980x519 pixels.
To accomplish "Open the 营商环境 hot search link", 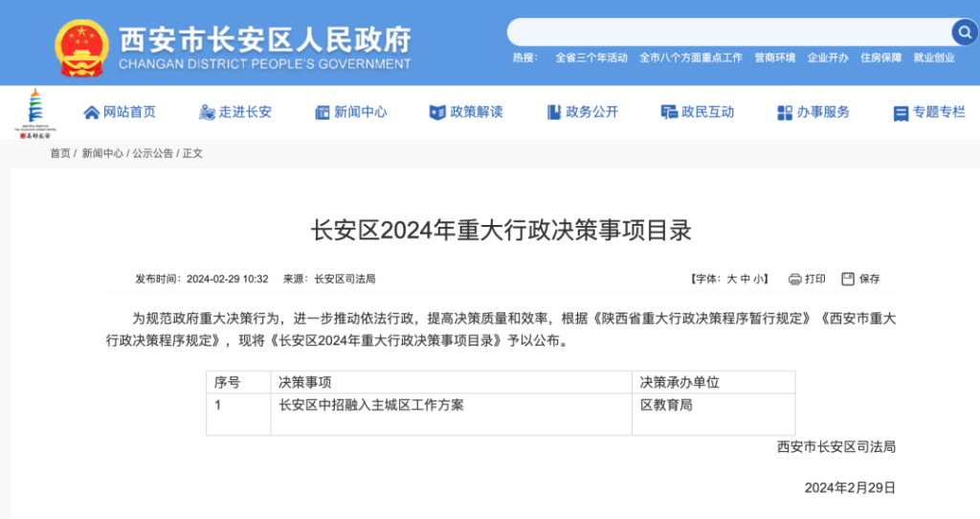I will (x=774, y=57).
